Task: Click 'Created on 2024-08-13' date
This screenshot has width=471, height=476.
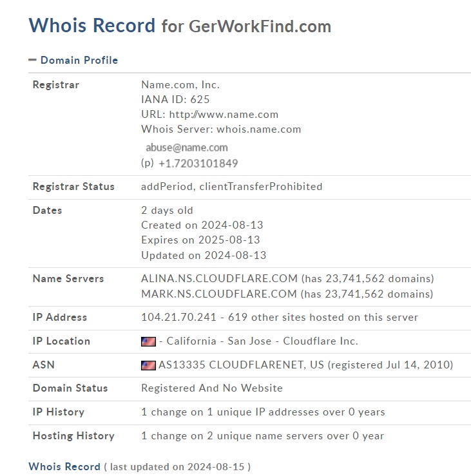Action: tap(202, 225)
